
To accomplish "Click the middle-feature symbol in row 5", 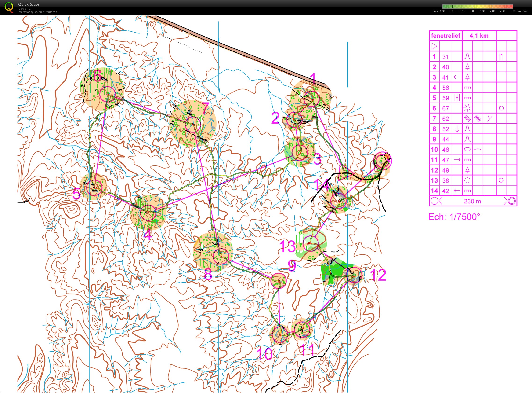I will pyautogui.click(x=457, y=98).
